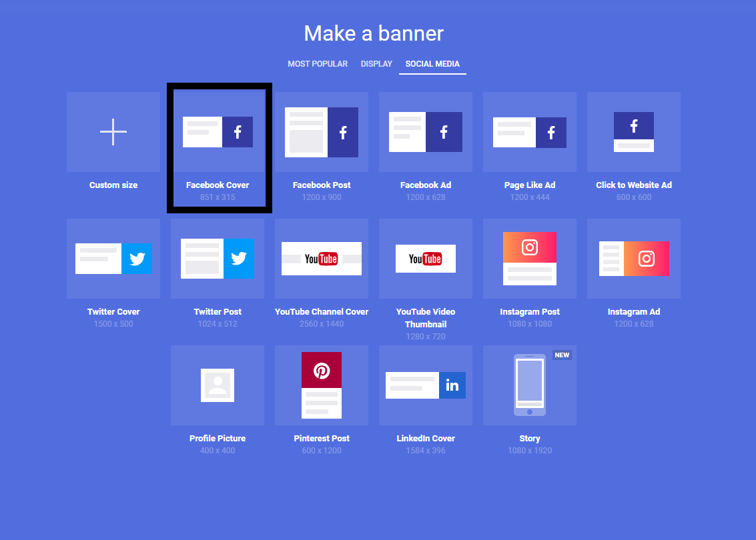Screen dimensions: 756x540
Task: Click the 2560 x 1440 size text
Action: coord(322,324)
